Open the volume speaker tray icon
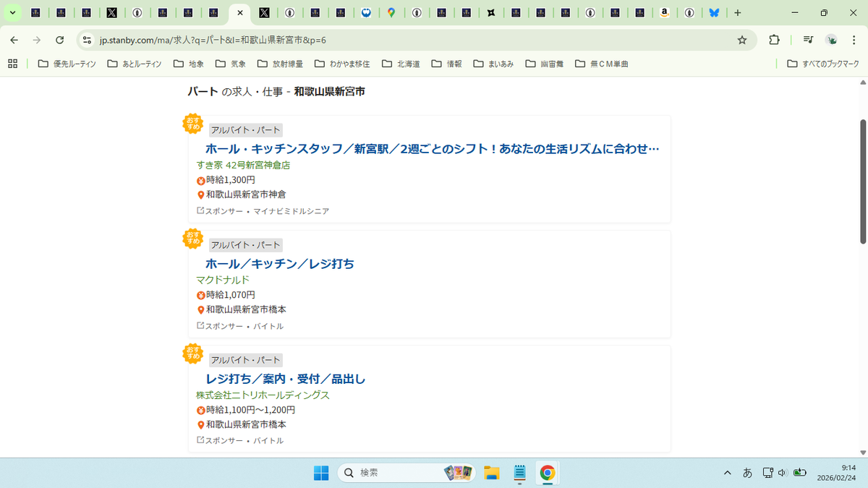 coord(782,473)
